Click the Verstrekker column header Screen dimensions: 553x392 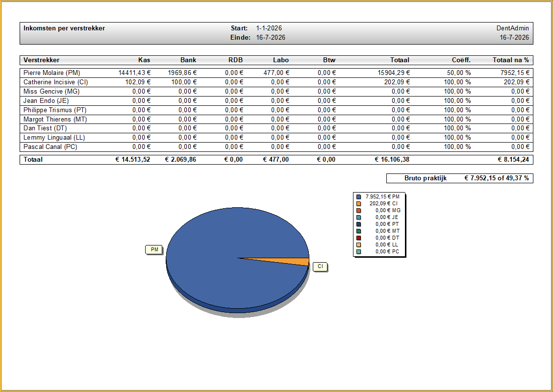click(41, 60)
